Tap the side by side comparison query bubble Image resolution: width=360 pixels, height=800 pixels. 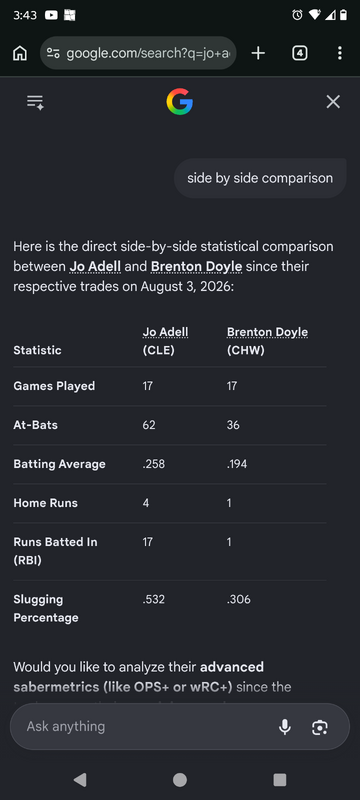260,178
